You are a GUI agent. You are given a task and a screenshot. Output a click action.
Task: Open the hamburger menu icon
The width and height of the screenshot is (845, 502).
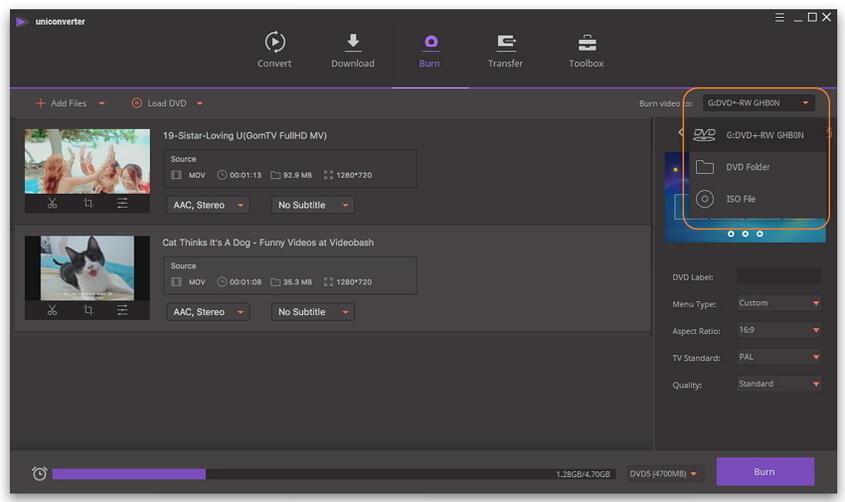tap(779, 17)
